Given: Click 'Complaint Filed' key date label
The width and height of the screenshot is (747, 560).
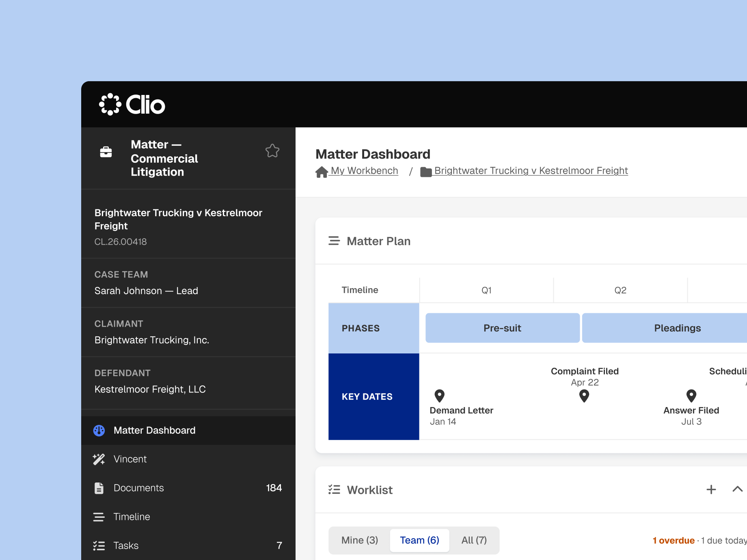Looking at the screenshot, I should tap(585, 371).
